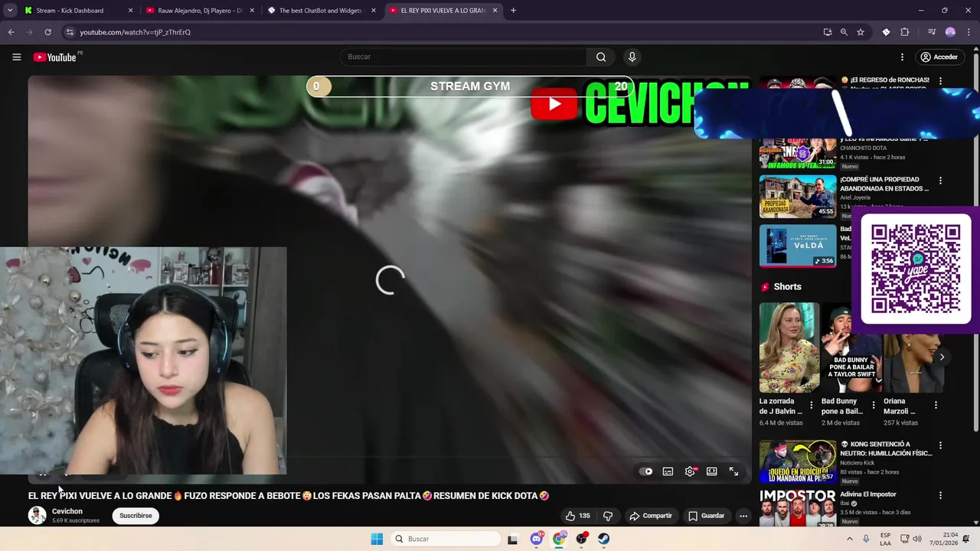Open taskbar clock showing 21:04
This screenshot has height=551, width=980.
[x=943, y=539]
